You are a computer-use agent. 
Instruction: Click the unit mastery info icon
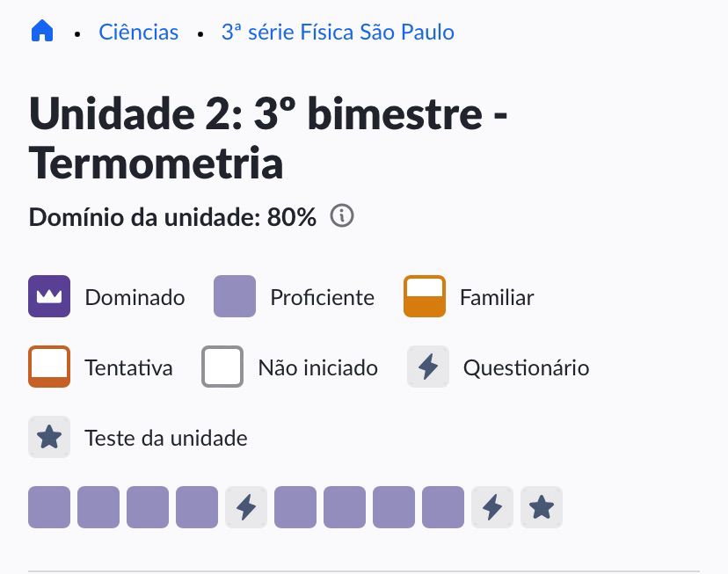coord(342,215)
